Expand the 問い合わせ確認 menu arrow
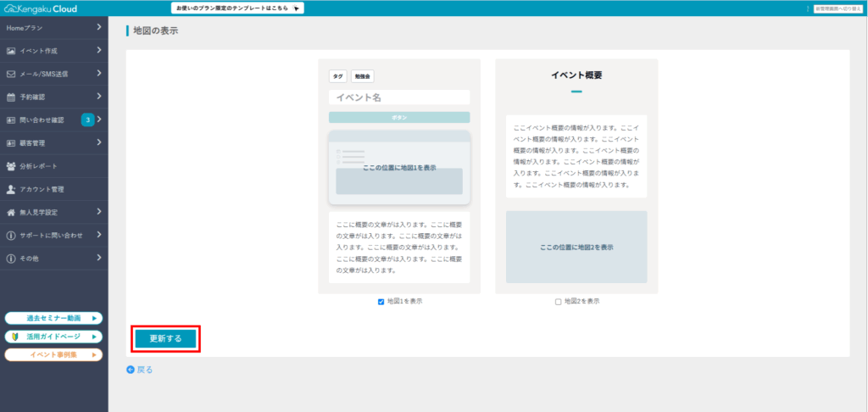 [x=99, y=120]
